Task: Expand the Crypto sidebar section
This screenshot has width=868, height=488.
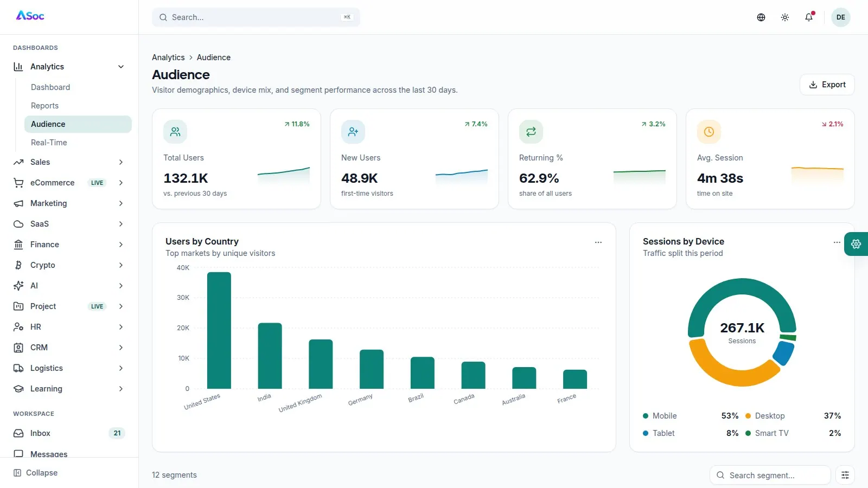Action: coord(69,265)
